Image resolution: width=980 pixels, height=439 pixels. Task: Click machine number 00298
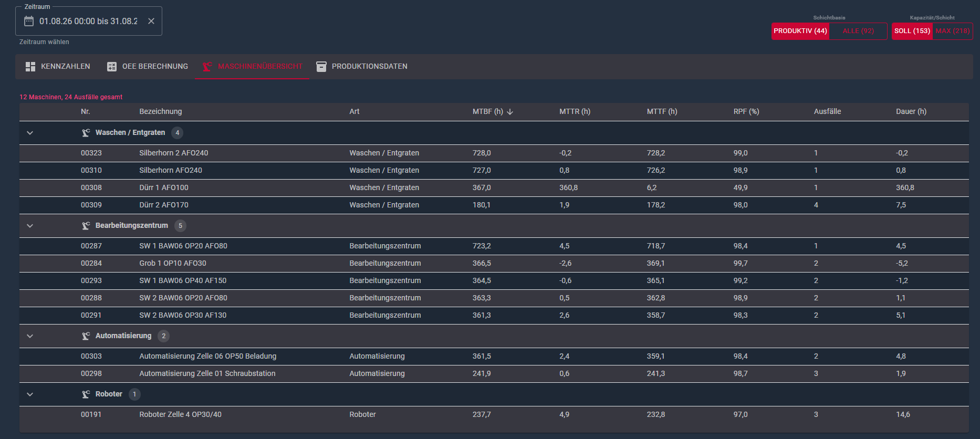91,374
